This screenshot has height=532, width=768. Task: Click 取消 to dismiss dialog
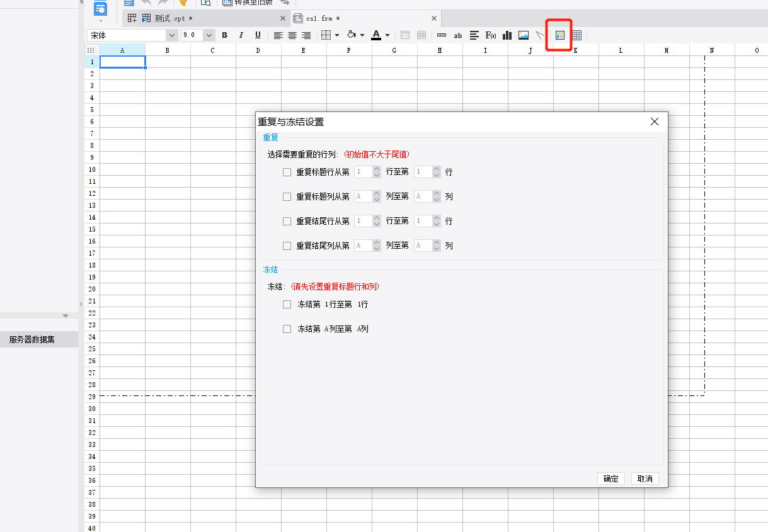tap(645, 478)
